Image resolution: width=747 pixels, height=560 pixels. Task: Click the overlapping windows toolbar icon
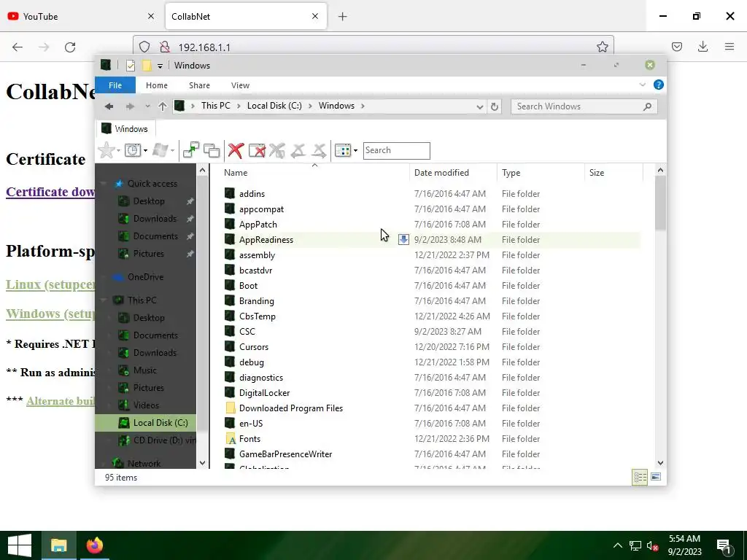(x=212, y=150)
